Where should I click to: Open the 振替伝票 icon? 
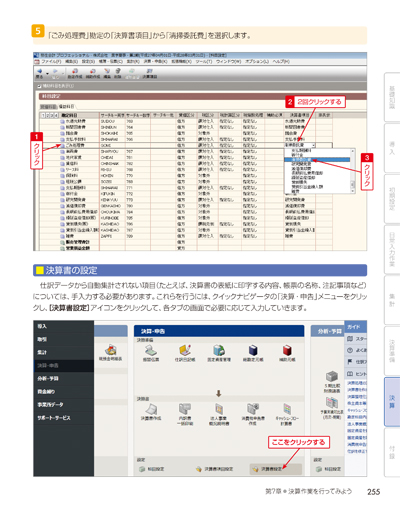(151, 353)
